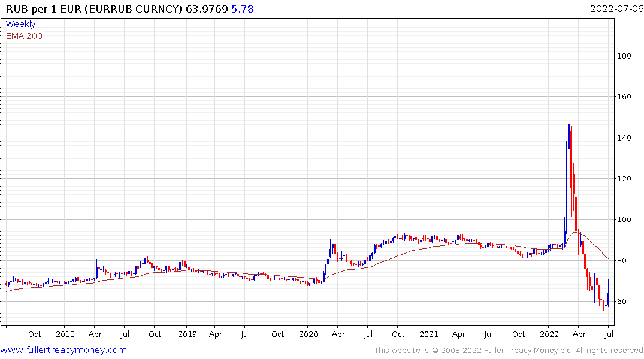The width and height of the screenshot is (644, 359).
Task: Click the 140 price axis label
Action: tap(624, 138)
